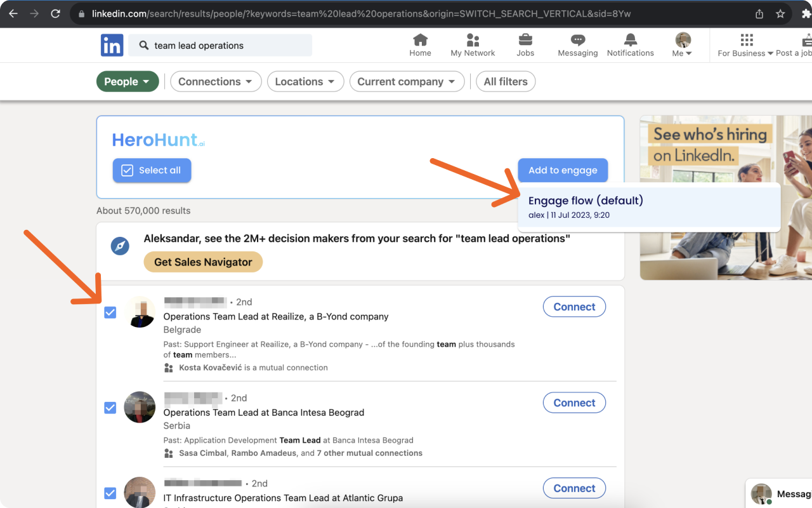Uncheck the Atlantic Grupa result checkbox
Viewport: 812px width, 508px height.
coord(110,493)
